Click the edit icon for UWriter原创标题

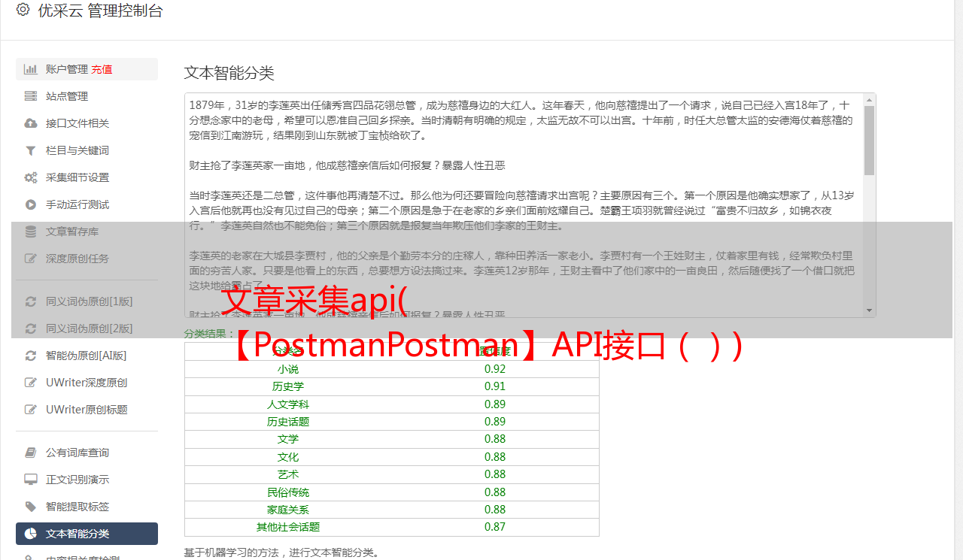click(31, 410)
